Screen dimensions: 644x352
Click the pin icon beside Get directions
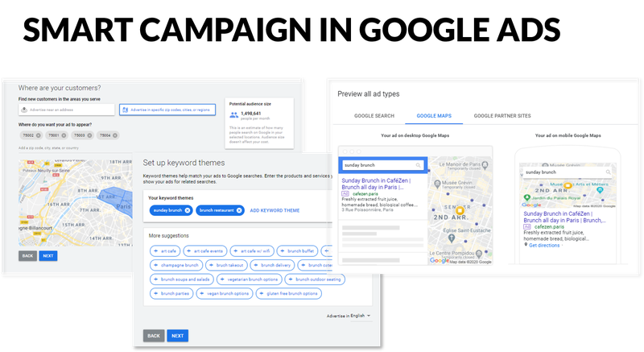point(526,245)
